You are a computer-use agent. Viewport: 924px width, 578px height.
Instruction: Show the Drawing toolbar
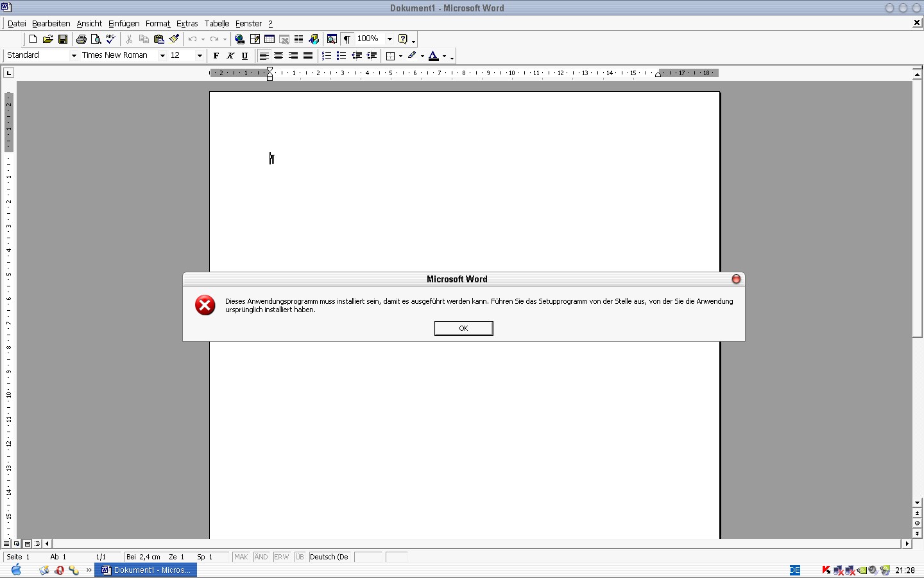point(314,39)
